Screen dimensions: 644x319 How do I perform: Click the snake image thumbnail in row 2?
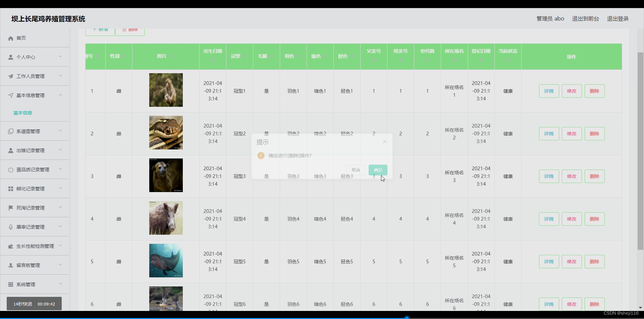[166, 132]
